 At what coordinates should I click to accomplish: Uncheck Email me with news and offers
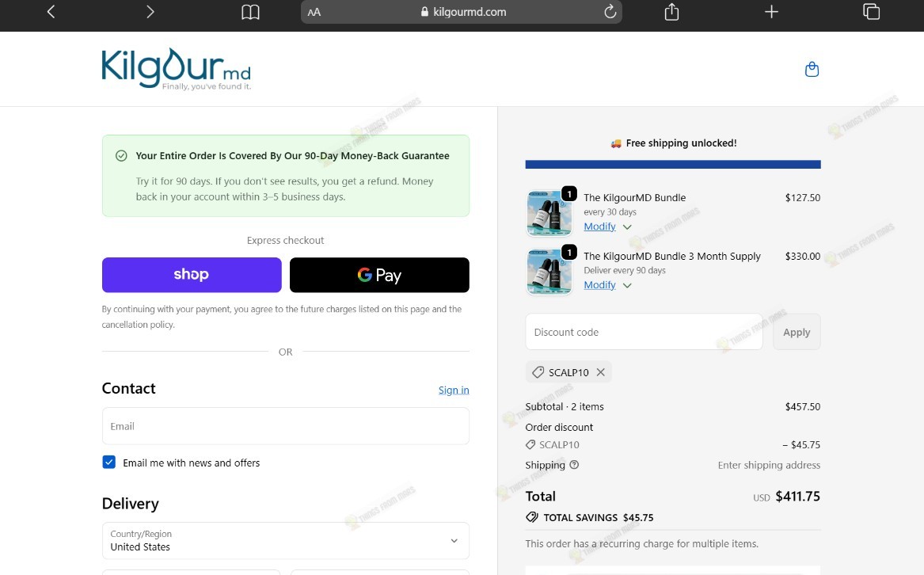(x=109, y=463)
